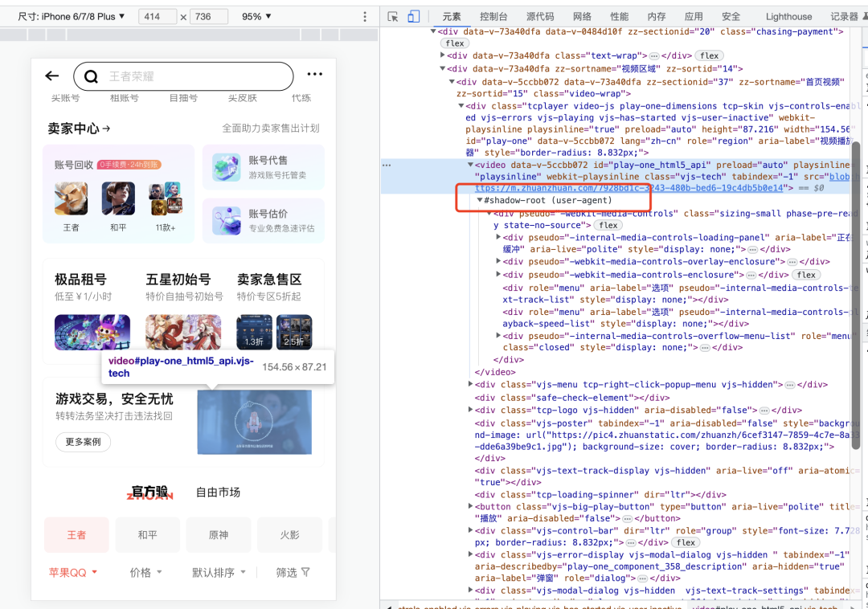This screenshot has width=868, height=609.
Task: Click flex badge beside webkit-media-controls-enclosure
Action: pos(806,275)
